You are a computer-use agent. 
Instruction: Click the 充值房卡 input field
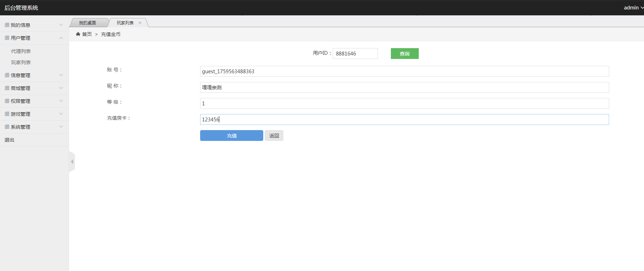pos(404,120)
